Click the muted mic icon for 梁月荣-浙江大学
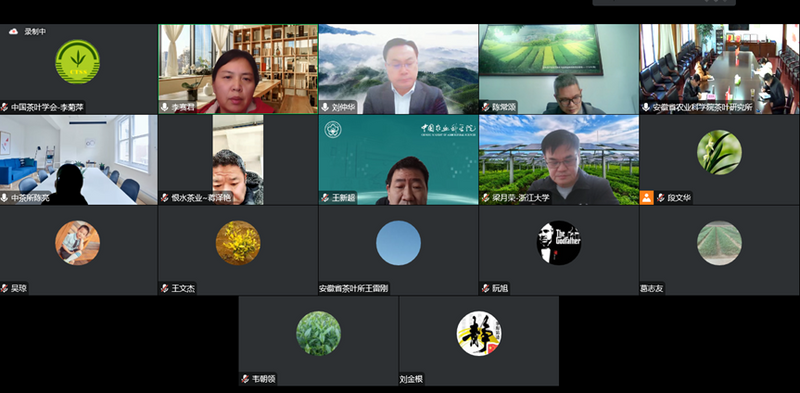Screen dimensions: 800x393 pos(485,198)
